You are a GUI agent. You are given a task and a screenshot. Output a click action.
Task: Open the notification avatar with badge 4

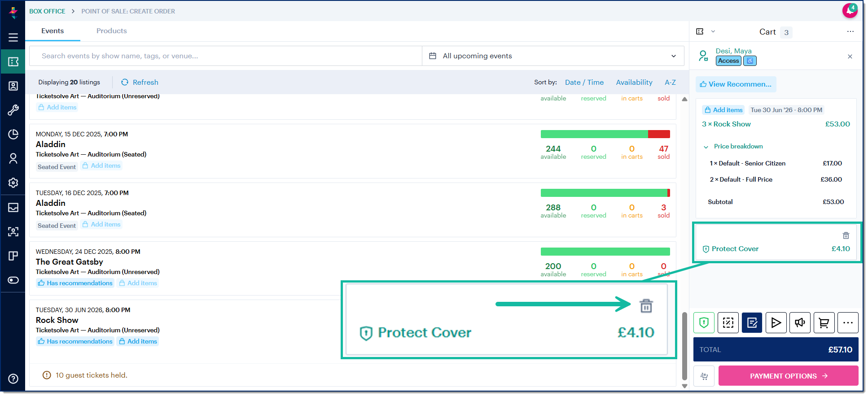850,10
